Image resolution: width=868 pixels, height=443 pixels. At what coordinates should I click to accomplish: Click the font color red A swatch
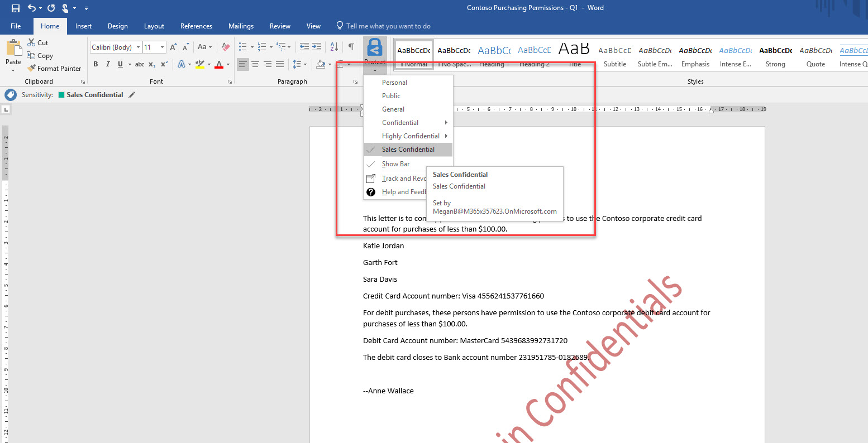coord(219,64)
